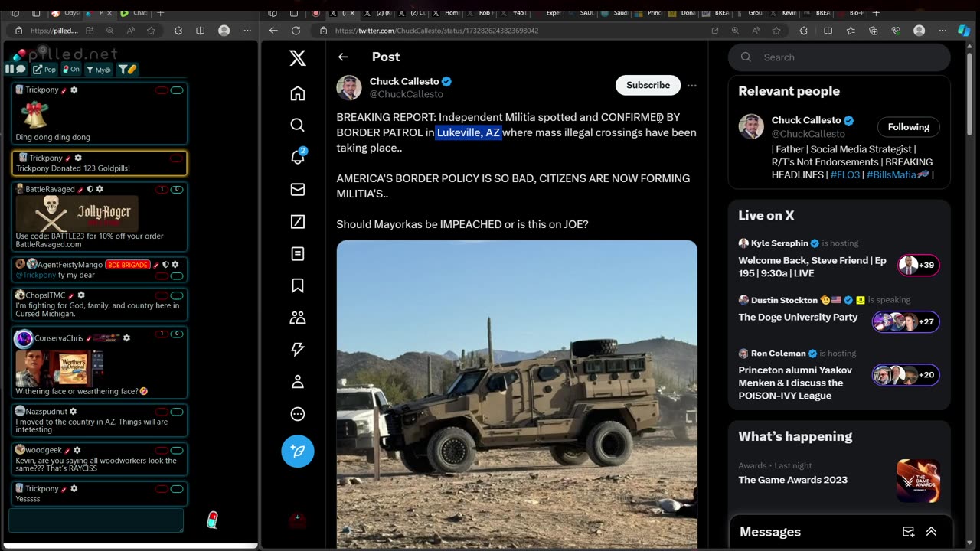
Task: Click green pill on ChopsITMC message
Action: tap(177, 295)
